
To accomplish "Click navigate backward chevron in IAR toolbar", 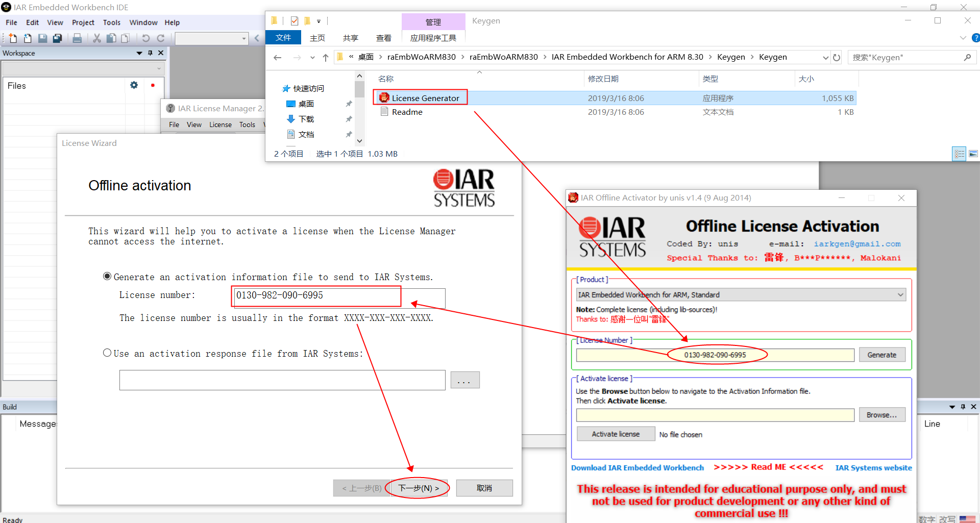I will pos(257,38).
